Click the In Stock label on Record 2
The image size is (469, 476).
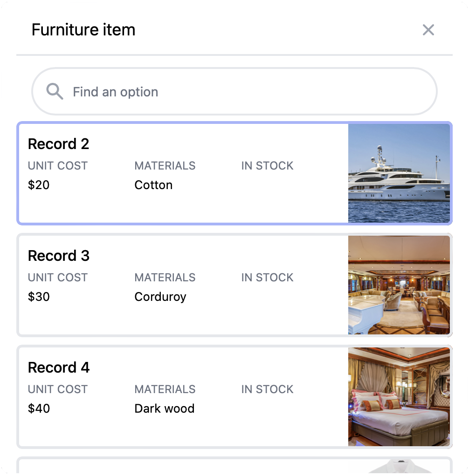coord(267,166)
